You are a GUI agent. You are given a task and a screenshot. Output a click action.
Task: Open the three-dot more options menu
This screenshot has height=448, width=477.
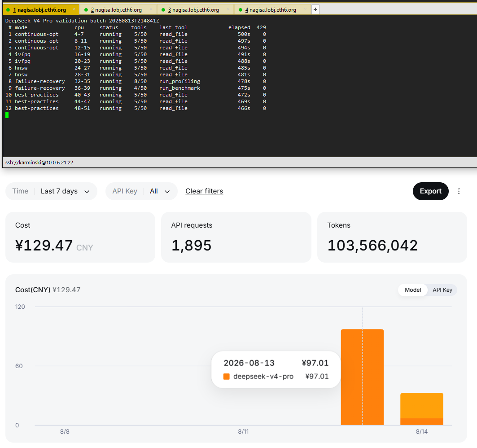[459, 191]
